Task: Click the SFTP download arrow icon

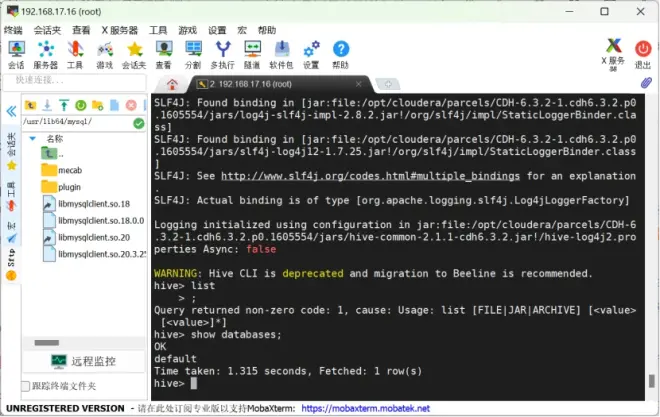Action: click(x=47, y=105)
